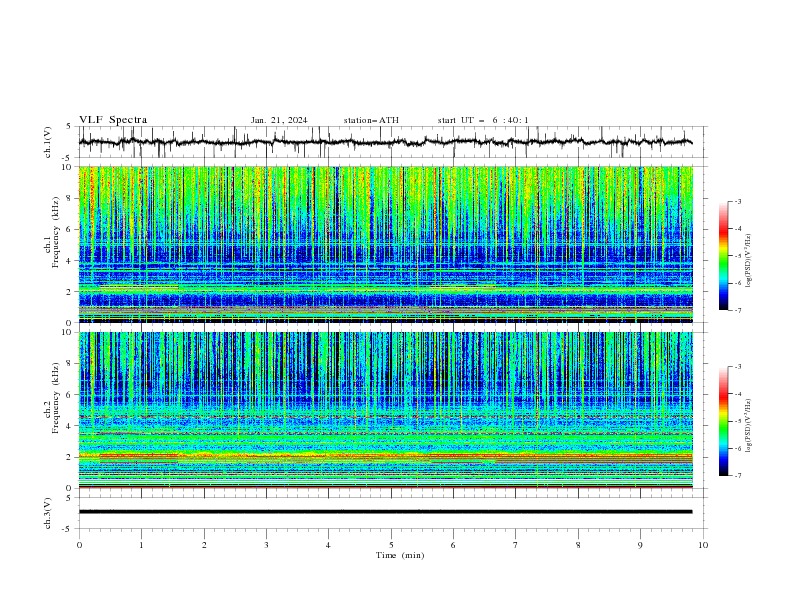The image size is (792, 612).
Task: Click the ch.1 color scale bar
Action: click(723, 256)
